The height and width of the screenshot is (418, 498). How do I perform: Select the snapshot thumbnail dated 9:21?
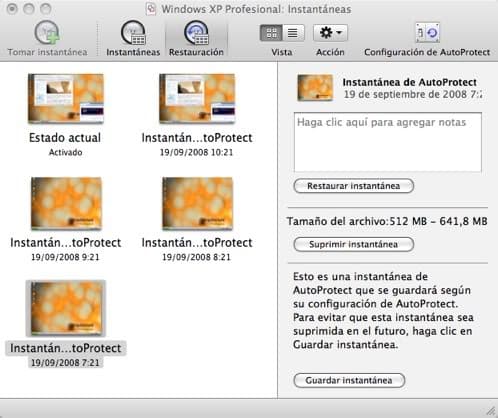(x=66, y=203)
